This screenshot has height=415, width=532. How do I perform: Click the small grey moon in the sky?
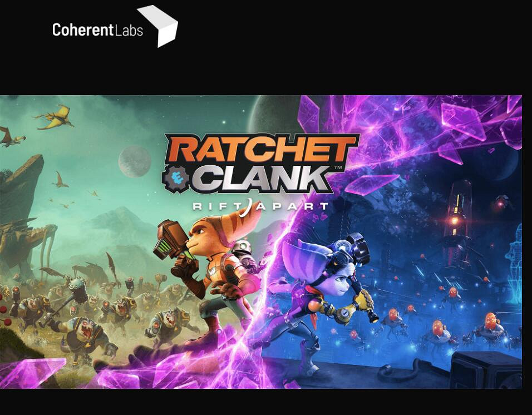(135, 161)
